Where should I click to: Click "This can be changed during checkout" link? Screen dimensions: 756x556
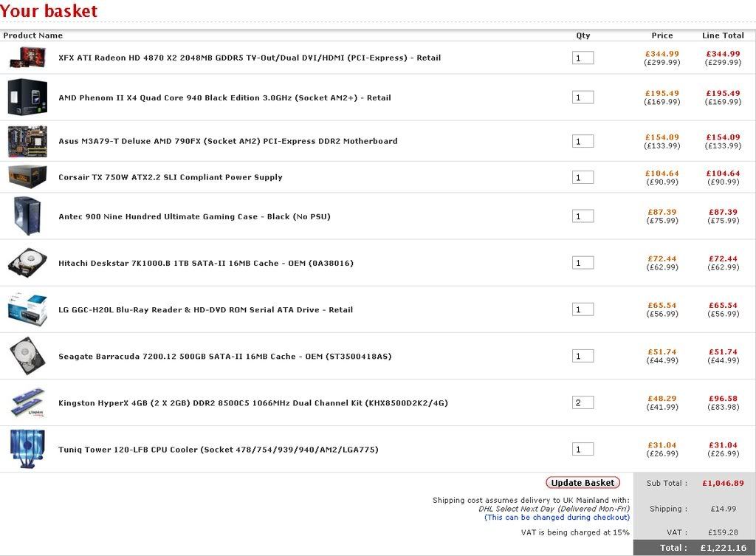point(557,518)
